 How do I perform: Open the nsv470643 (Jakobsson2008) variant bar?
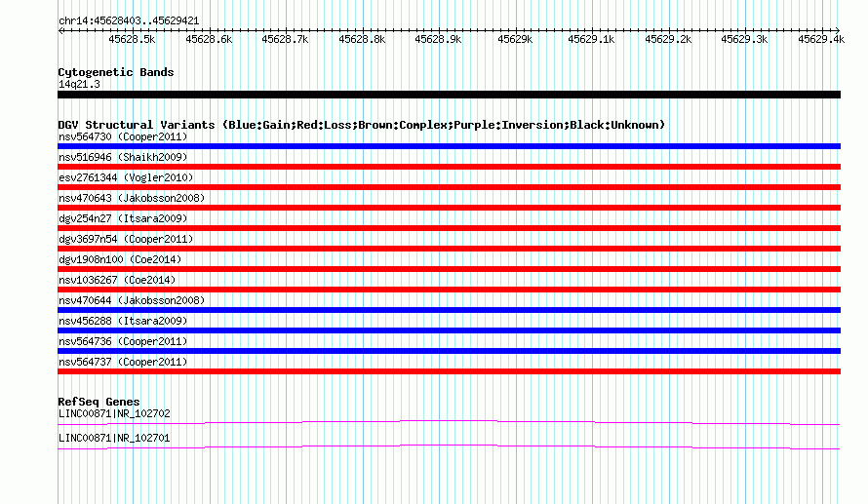tap(449, 208)
